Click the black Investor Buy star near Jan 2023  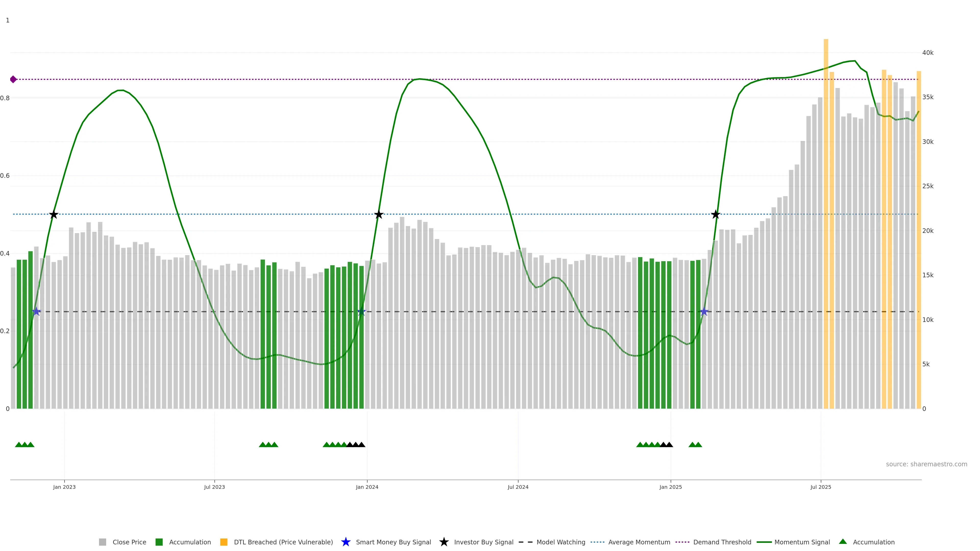54,215
